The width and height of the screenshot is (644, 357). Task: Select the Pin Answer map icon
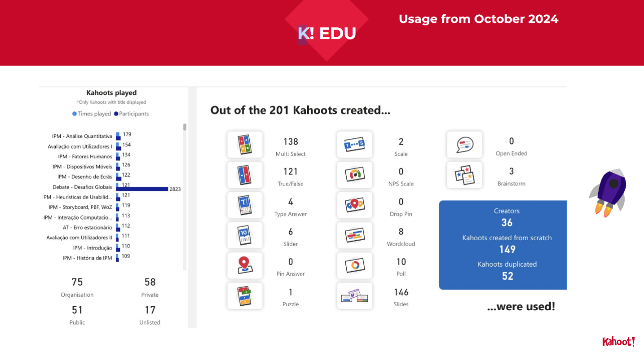(245, 265)
